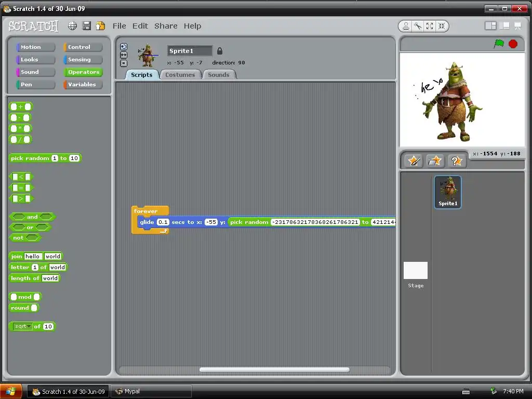
Task: Click the 'or' boolean block
Action: click(30, 227)
